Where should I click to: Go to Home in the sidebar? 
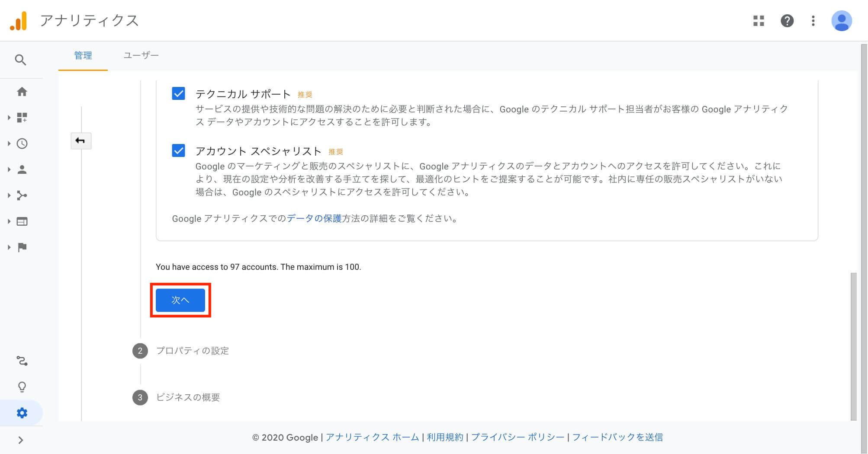[x=22, y=92]
